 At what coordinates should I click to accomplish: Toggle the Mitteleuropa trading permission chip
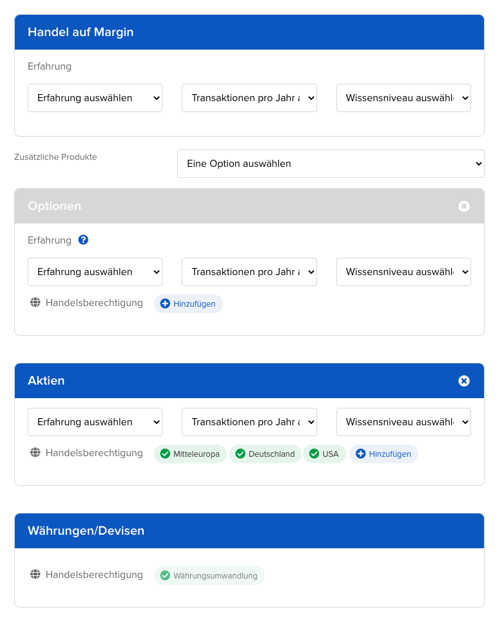(x=190, y=454)
